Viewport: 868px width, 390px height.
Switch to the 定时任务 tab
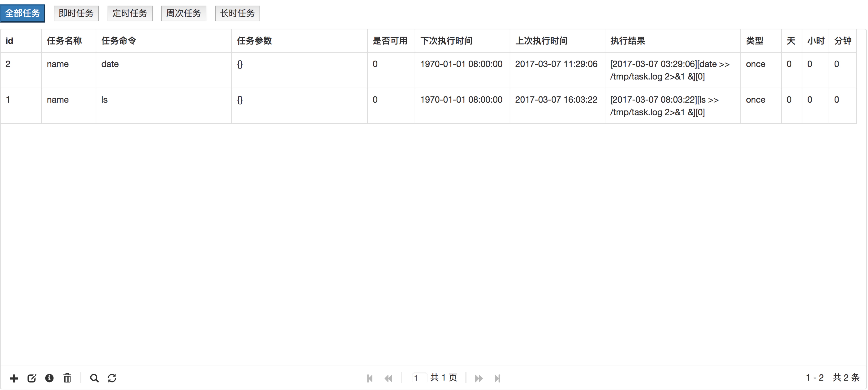(130, 13)
